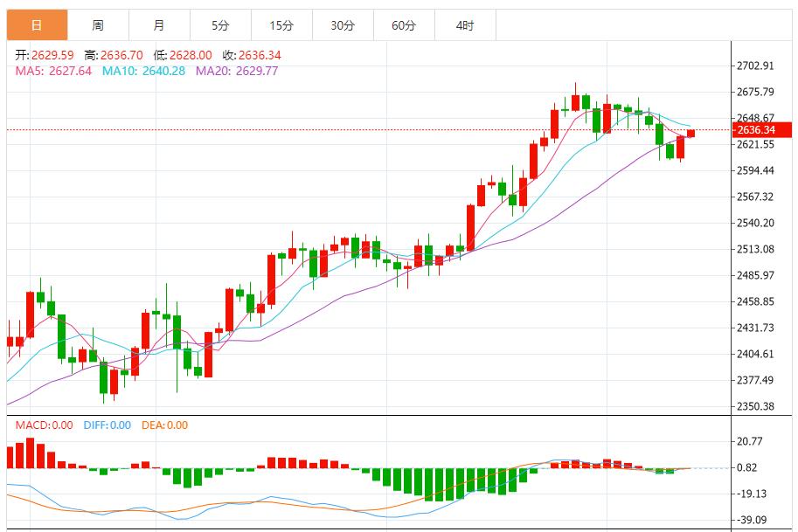The width and height of the screenshot is (798, 532).
Task: Click the 2702.91 price axis label
Action: tap(755, 66)
